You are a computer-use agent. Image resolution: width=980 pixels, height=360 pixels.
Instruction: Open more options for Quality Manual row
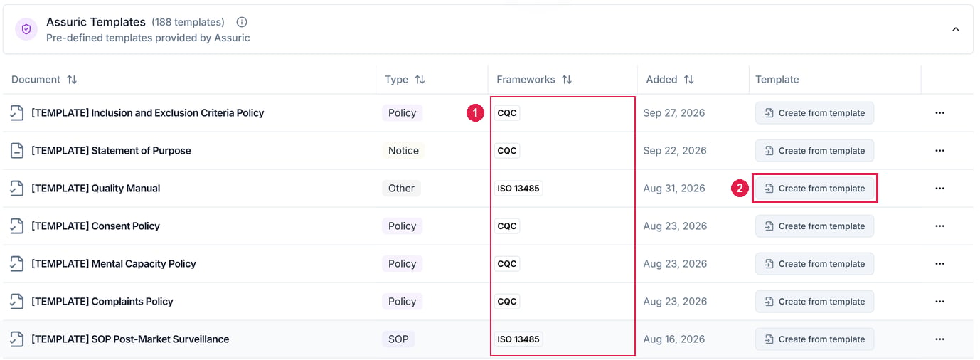(x=939, y=189)
